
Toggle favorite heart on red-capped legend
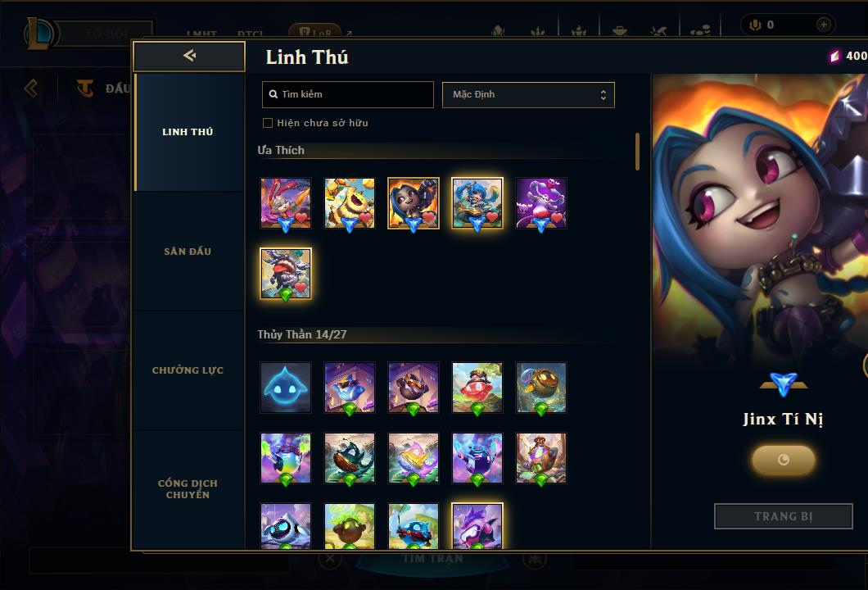[300, 288]
